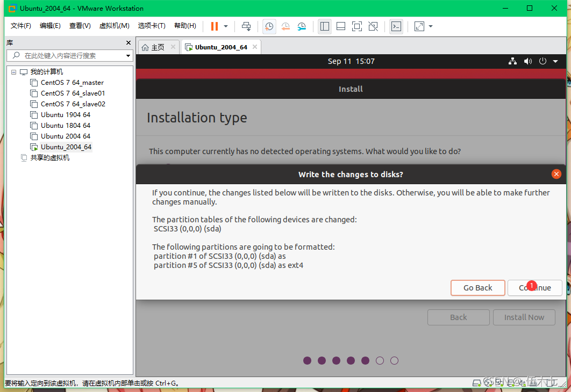Open the 查看(V) menu
571x392 pixels.
80,25
